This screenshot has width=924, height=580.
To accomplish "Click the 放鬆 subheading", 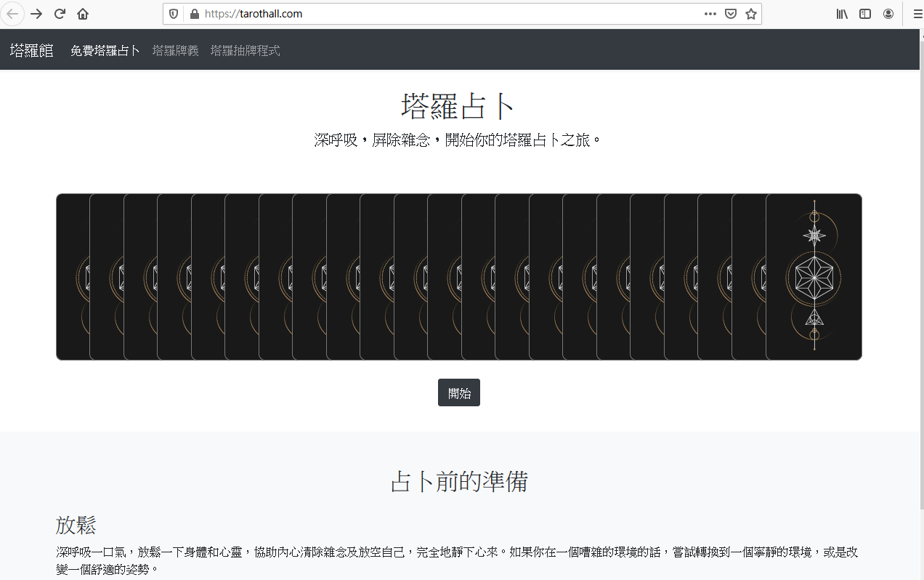I will click(76, 525).
